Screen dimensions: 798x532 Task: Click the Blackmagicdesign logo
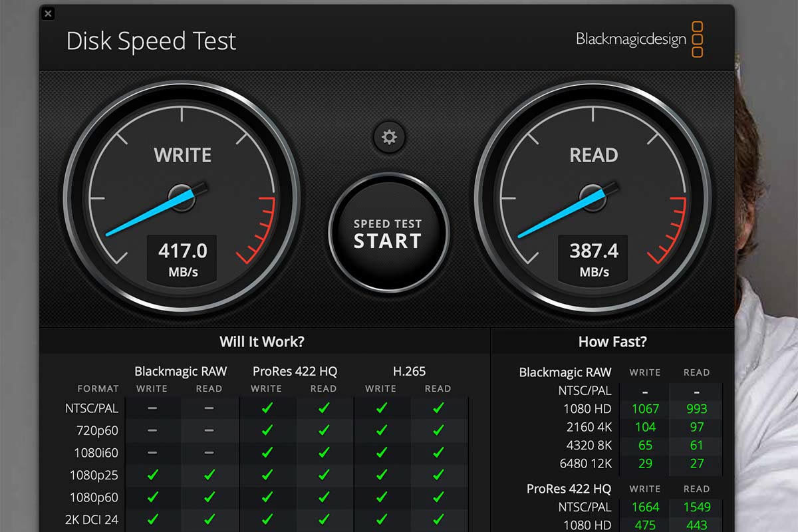point(638,39)
